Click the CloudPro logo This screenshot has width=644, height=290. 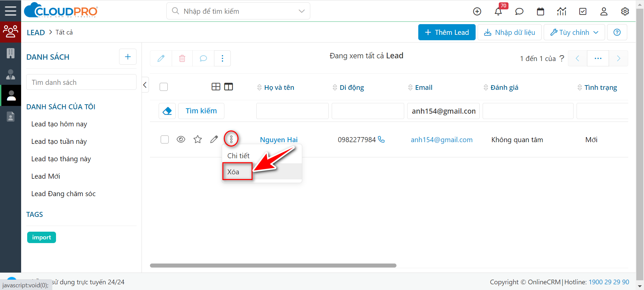pyautogui.click(x=61, y=10)
